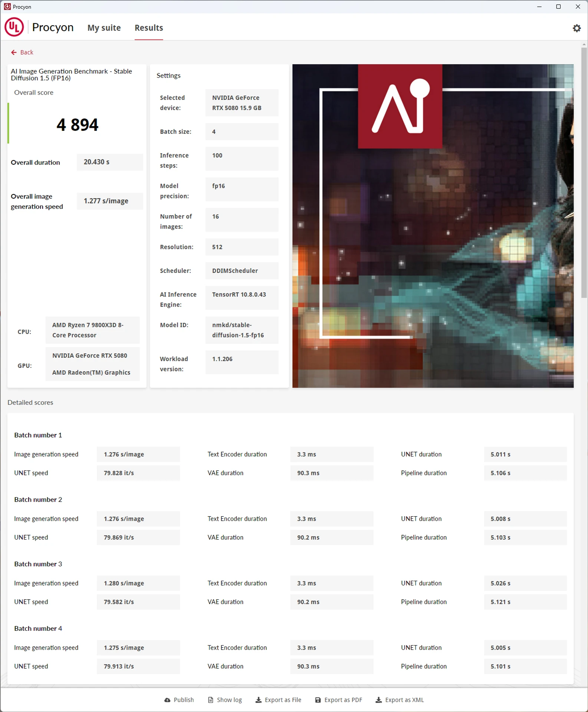The image size is (588, 712).
Task: Click Batch 3 UNET speed 79.582 it/s
Action: (x=138, y=602)
